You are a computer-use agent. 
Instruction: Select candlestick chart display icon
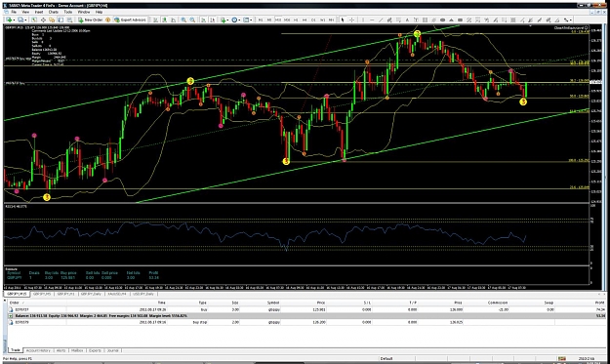tap(165, 20)
